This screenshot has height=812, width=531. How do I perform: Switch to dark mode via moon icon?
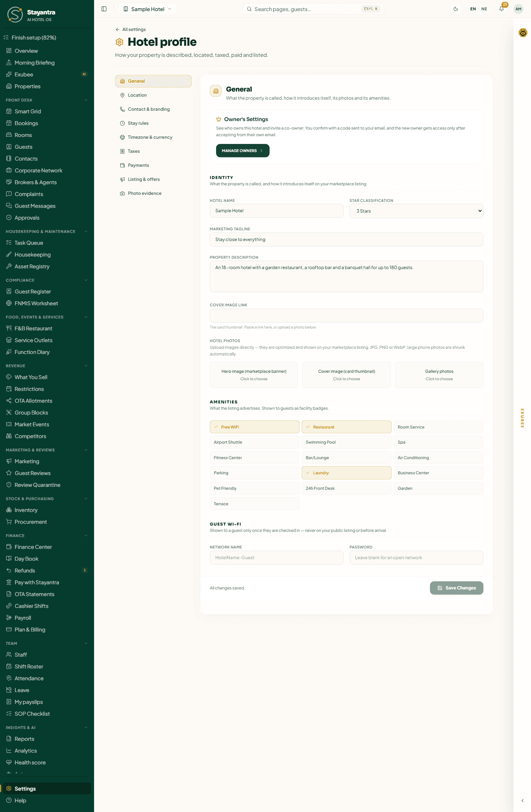click(x=456, y=9)
